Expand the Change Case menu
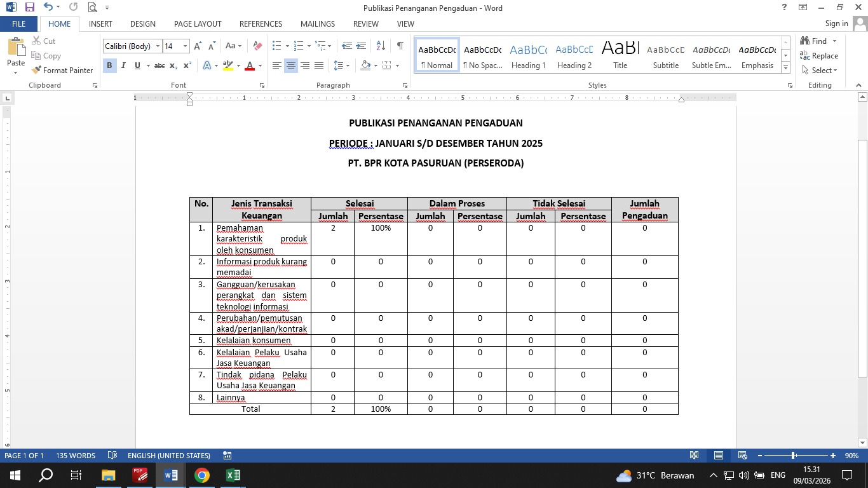This screenshot has width=868, height=488. tap(233, 46)
